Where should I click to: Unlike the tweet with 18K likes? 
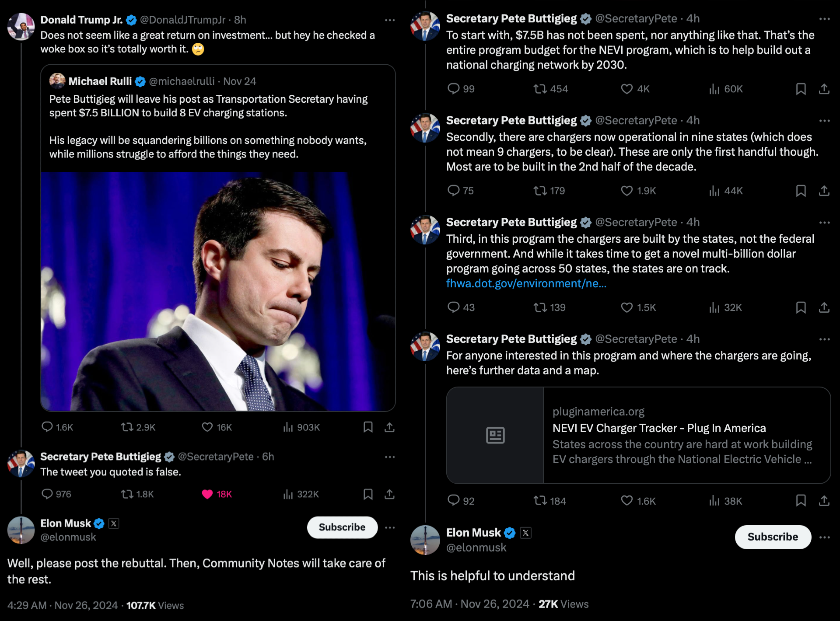click(207, 494)
